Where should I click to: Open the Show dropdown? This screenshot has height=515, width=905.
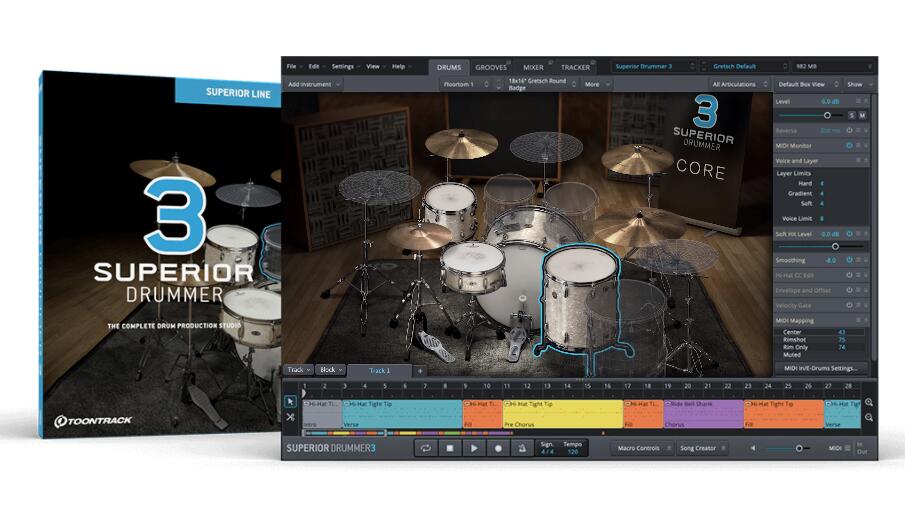(x=859, y=84)
